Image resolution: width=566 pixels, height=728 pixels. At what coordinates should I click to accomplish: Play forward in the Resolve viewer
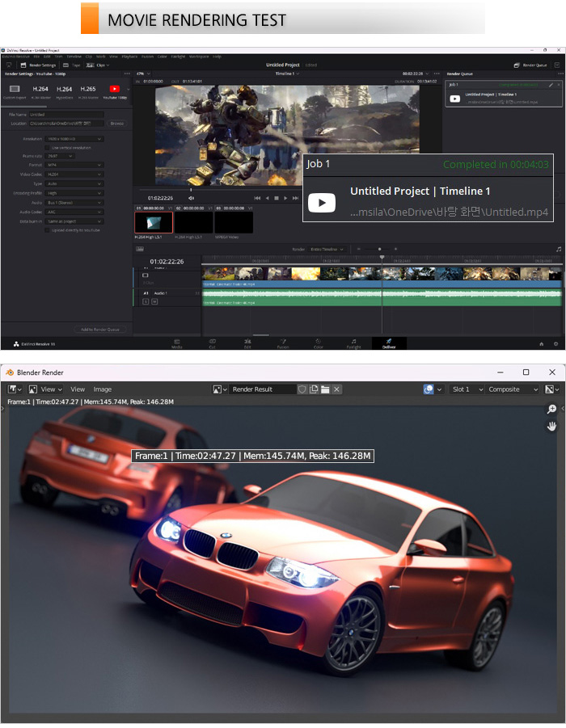click(285, 198)
